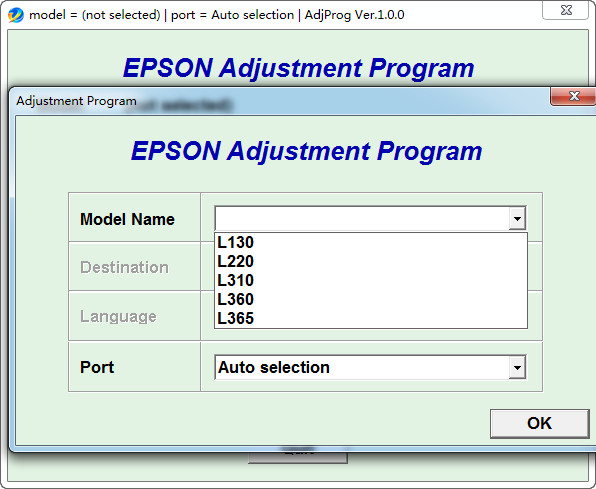This screenshot has height=489, width=596.
Task: Click the EPSON Adjustment Program dialog heading
Action: click(x=306, y=151)
